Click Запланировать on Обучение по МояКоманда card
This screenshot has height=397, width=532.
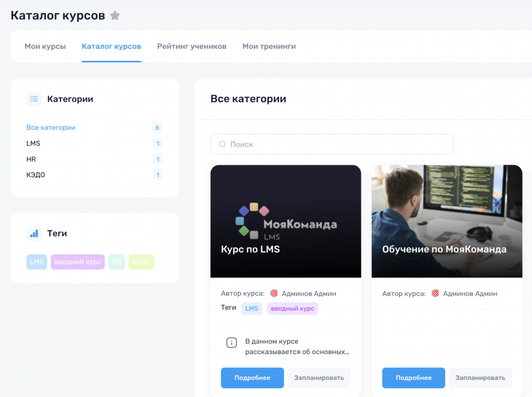tap(480, 378)
